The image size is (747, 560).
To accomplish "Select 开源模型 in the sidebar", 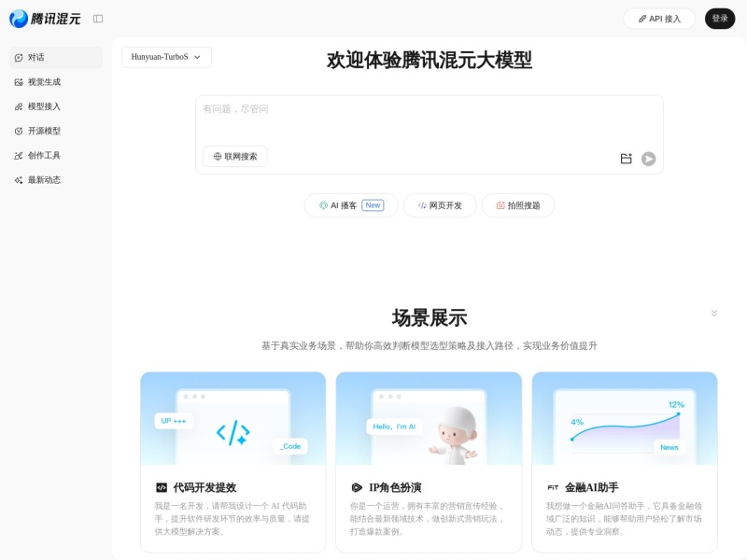I will click(56, 131).
